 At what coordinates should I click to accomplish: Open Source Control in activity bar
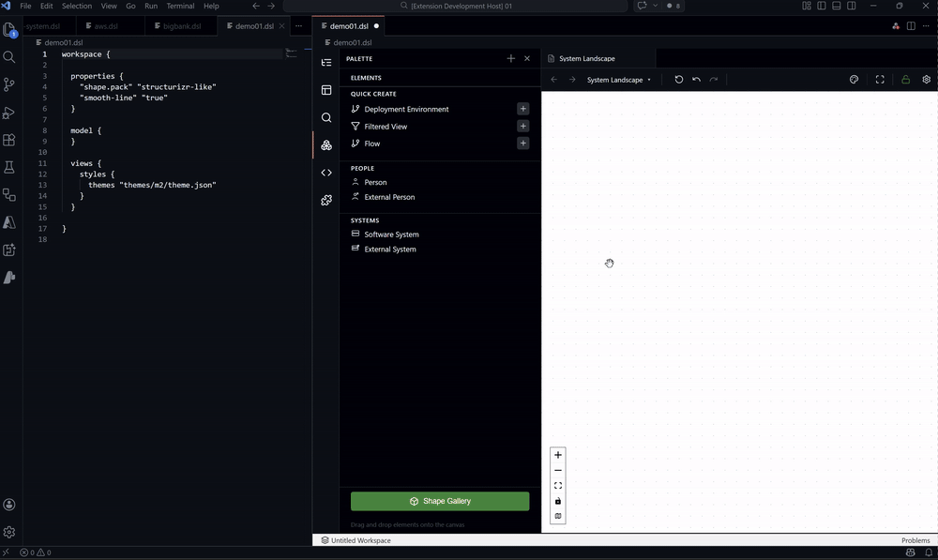(x=9, y=84)
